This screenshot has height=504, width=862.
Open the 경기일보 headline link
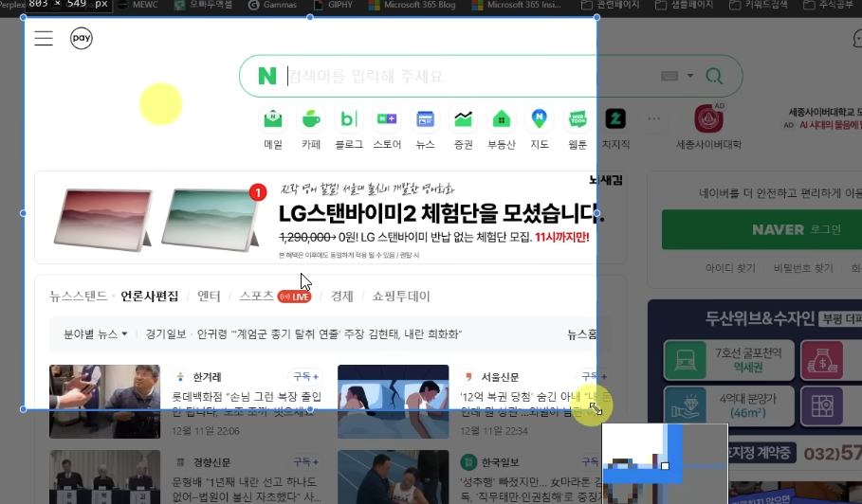coord(303,333)
